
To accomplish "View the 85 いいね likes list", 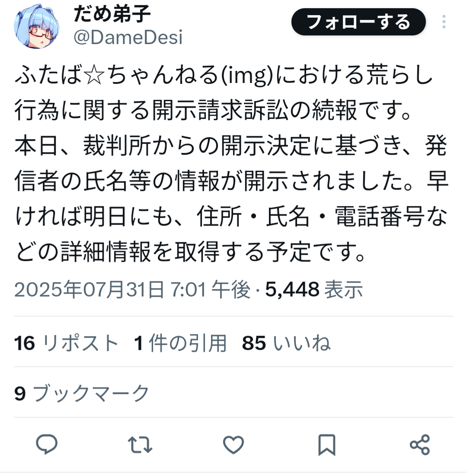I will (286, 343).
